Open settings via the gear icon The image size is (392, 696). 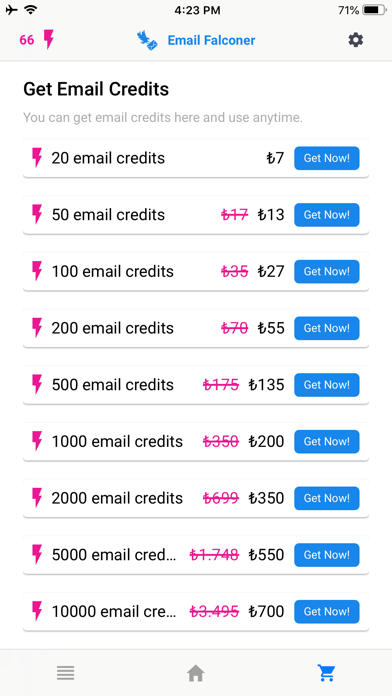pyautogui.click(x=356, y=40)
